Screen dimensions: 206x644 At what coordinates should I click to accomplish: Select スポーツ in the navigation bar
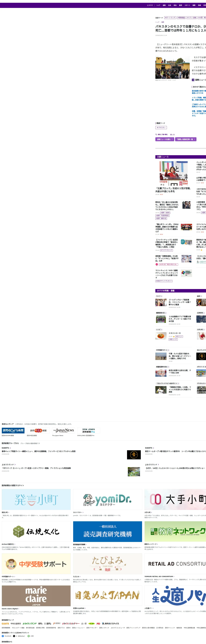click(x=187, y=5)
